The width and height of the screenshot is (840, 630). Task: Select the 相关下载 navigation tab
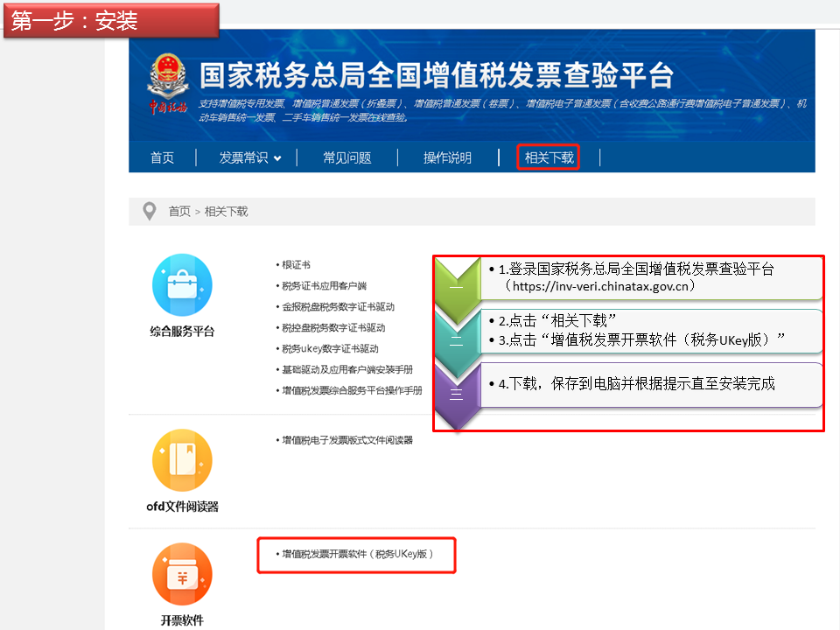(x=549, y=157)
